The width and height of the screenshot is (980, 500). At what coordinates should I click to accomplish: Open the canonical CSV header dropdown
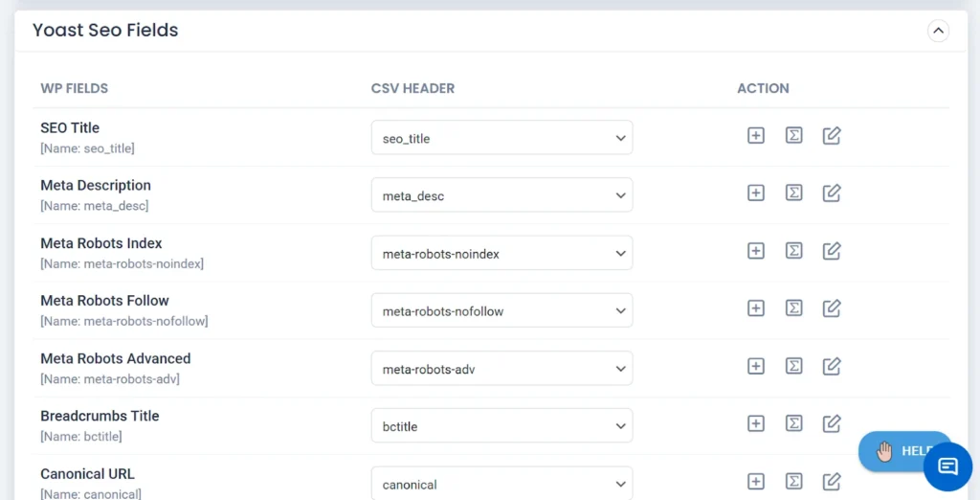point(501,483)
